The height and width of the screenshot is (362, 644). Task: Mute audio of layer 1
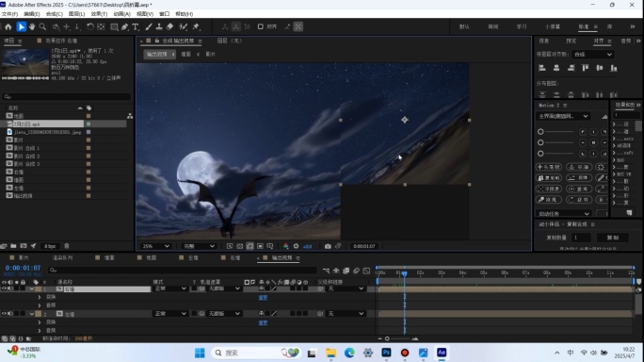[x=10, y=288]
